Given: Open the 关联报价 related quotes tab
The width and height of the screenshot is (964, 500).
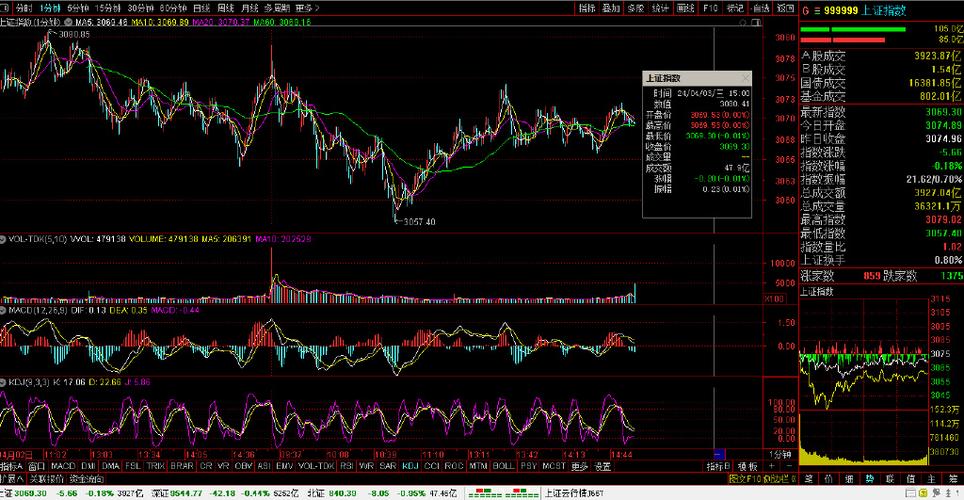Looking at the screenshot, I should click(x=47, y=479).
